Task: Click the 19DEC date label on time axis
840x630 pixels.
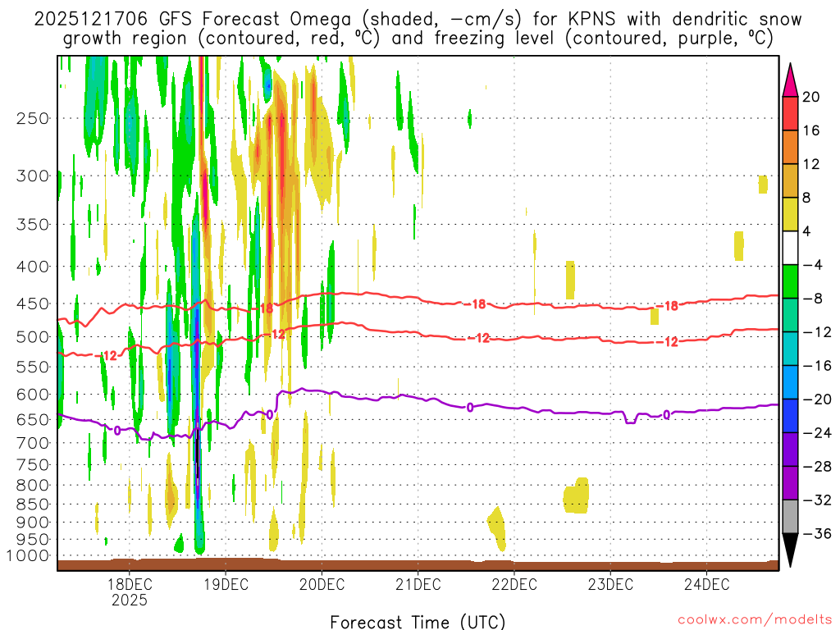Action: pyautogui.click(x=226, y=584)
